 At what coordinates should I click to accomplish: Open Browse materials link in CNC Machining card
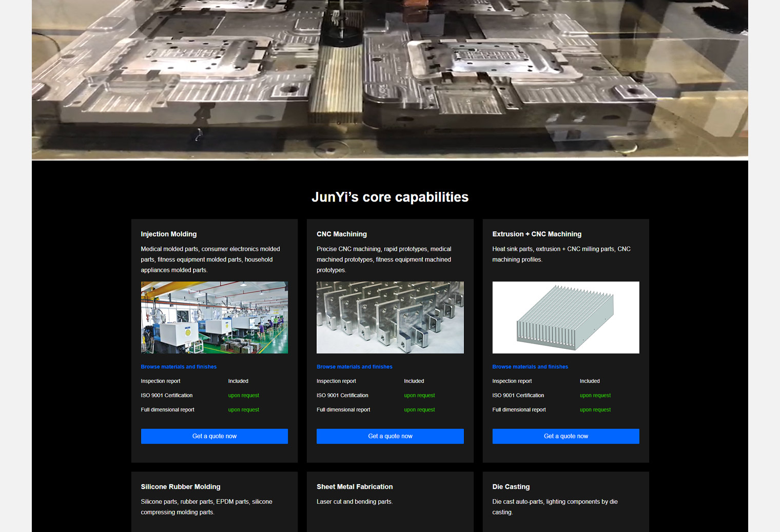coord(354,367)
